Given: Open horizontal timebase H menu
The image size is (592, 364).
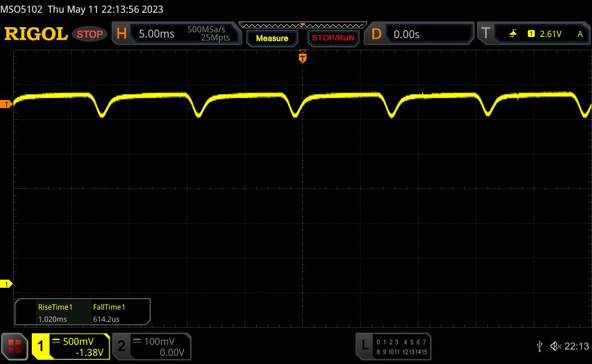Looking at the screenshot, I should click(x=121, y=34).
